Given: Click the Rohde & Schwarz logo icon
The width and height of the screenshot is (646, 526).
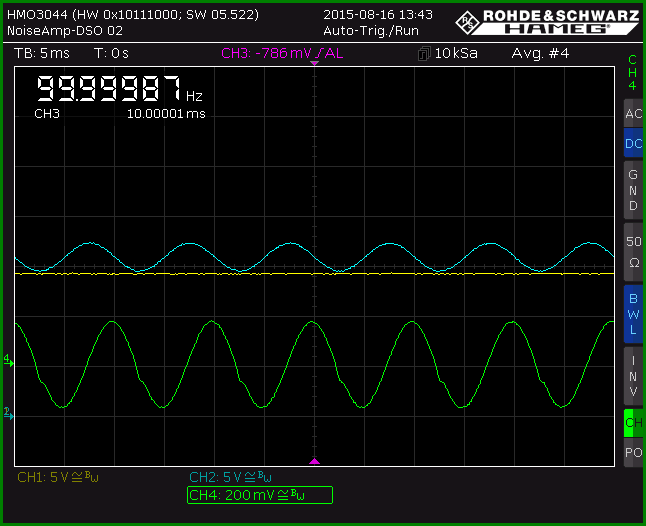Looking at the screenshot, I should point(468,22).
